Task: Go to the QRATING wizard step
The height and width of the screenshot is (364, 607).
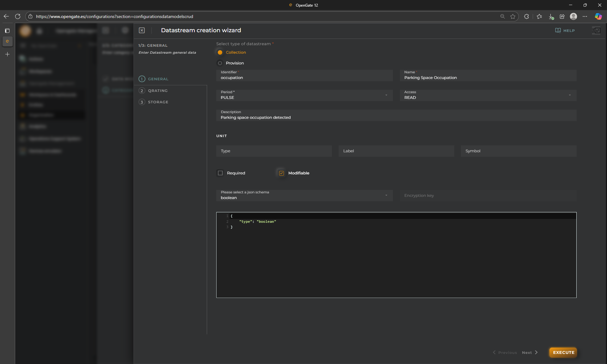Action: [x=157, y=91]
